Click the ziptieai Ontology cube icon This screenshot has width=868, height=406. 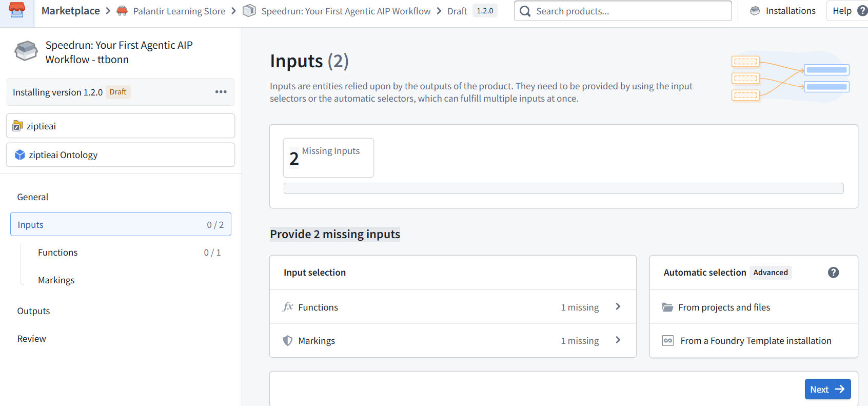pyautogui.click(x=20, y=155)
